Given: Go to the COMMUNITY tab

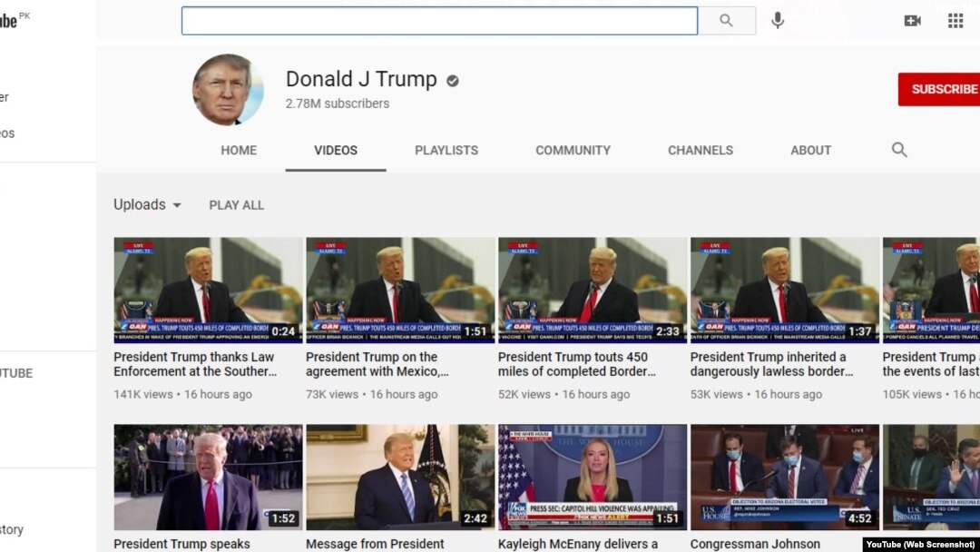Looking at the screenshot, I should pyautogui.click(x=573, y=150).
